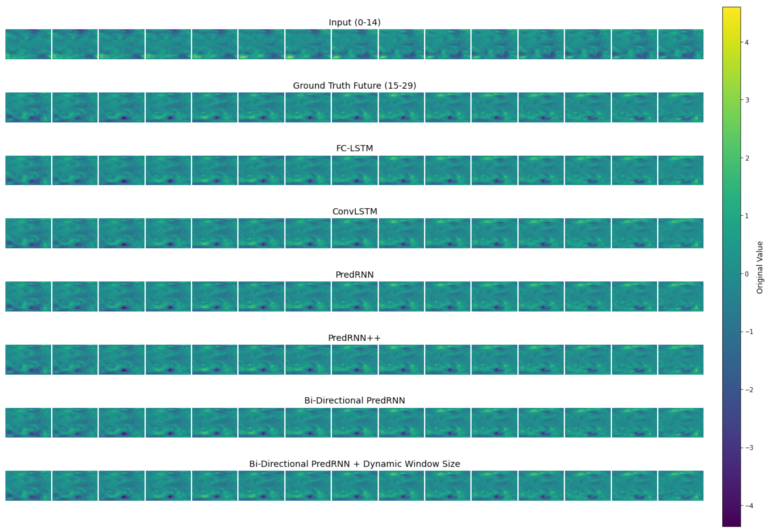Click the 'FC-LSTM' row title

point(354,148)
